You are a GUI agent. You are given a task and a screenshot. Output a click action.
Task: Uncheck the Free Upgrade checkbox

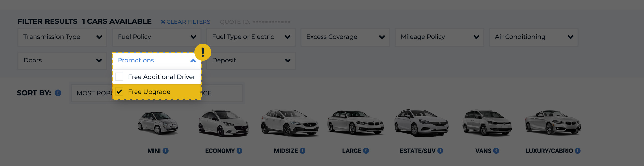point(119,92)
